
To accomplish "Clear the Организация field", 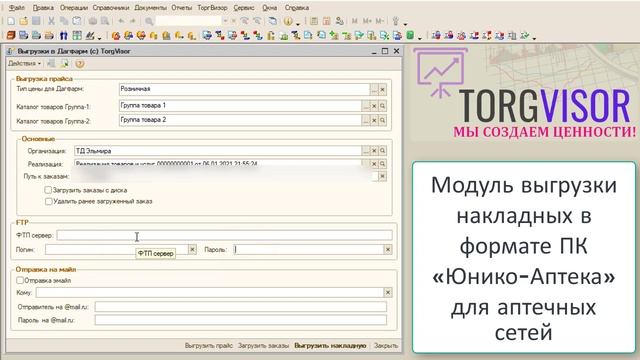I will point(374,151).
